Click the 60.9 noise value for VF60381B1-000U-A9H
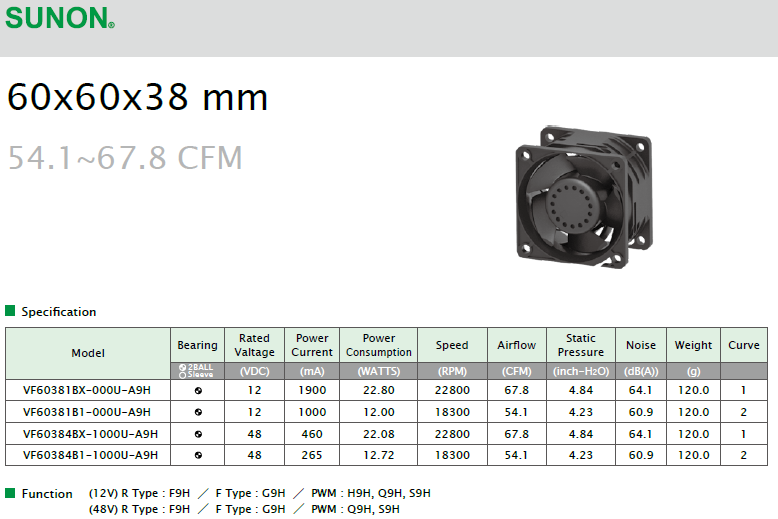 pyautogui.click(x=641, y=412)
